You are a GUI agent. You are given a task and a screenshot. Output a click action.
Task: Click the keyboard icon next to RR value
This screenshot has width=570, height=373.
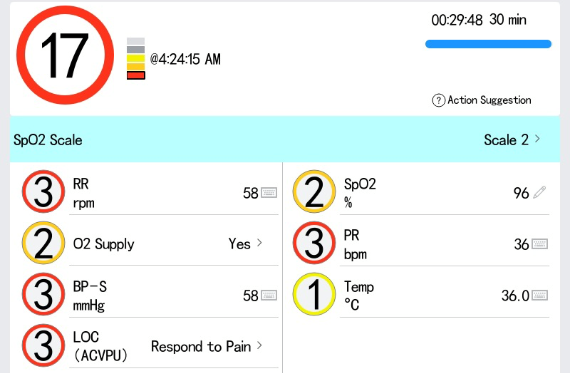click(269, 193)
